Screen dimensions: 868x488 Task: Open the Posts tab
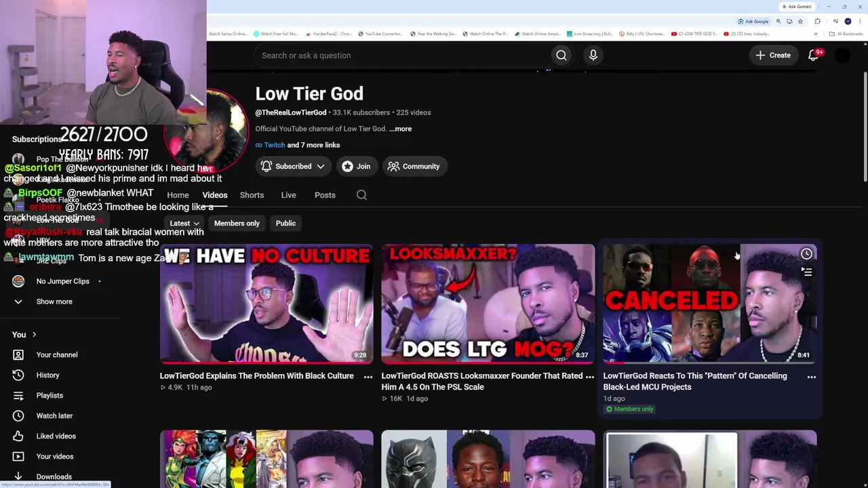point(325,195)
